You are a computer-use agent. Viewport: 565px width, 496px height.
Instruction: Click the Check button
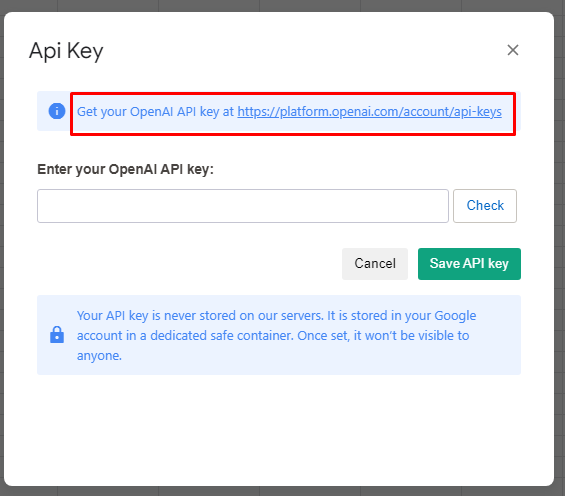click(485, 206)
